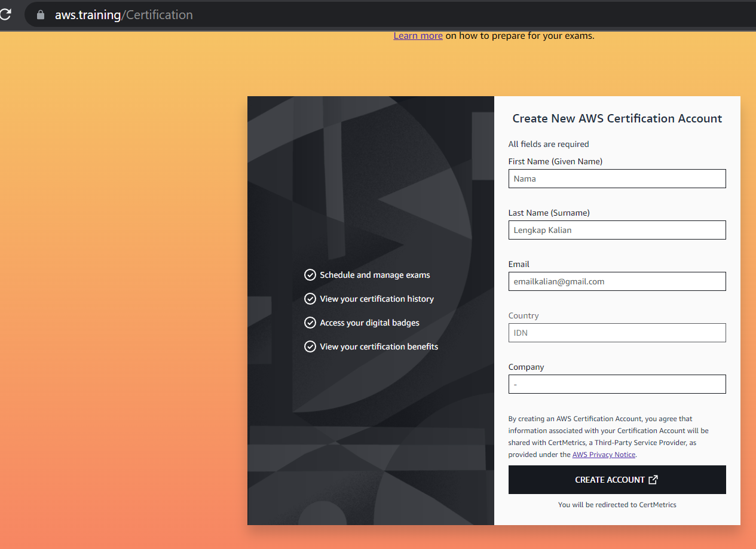Click the checkmark icon beside Schedule and manage exams
The height and width of the screenshot is (549, 756).
[310, 275]
